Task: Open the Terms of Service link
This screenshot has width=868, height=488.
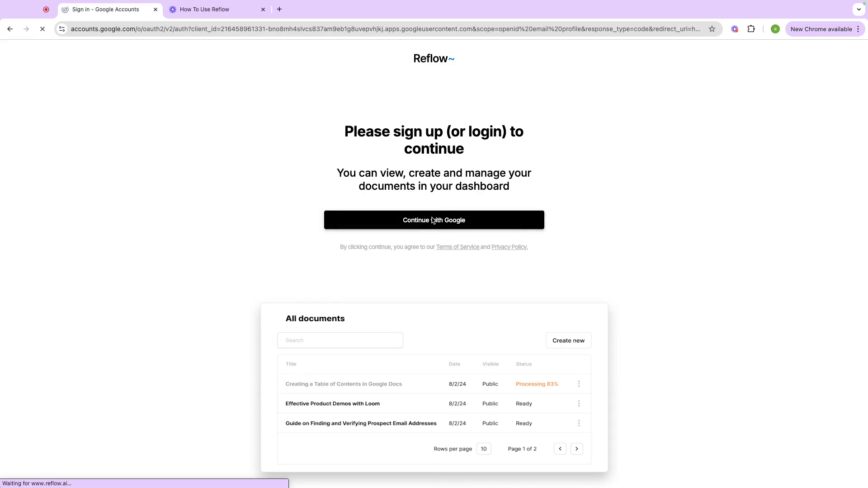Action: click(458, 247)
